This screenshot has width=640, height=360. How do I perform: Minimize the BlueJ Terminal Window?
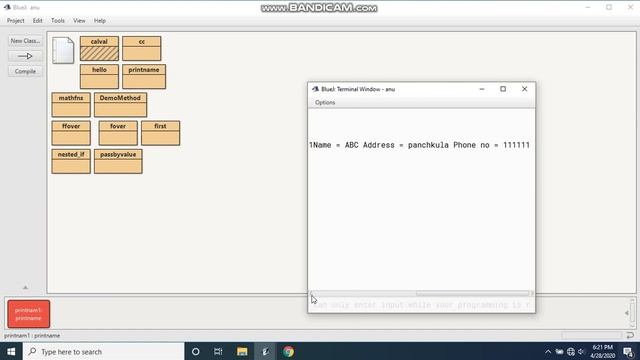click(482, 89)
